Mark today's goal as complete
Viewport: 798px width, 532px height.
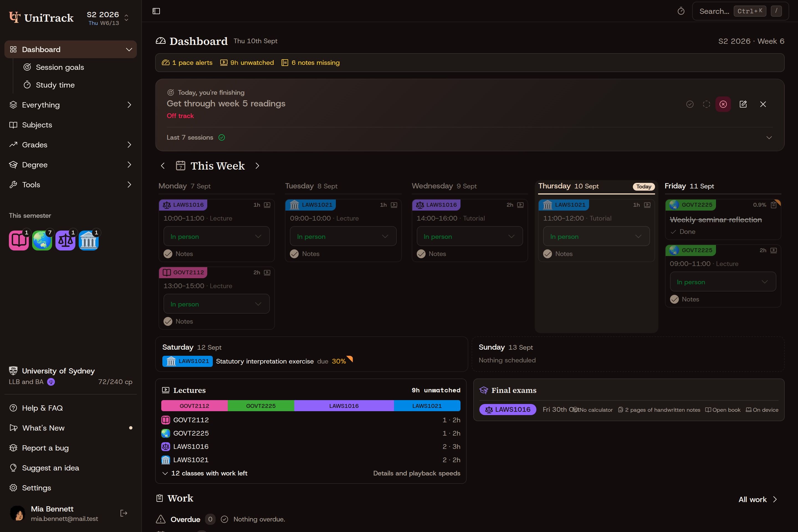pos(690,104)
